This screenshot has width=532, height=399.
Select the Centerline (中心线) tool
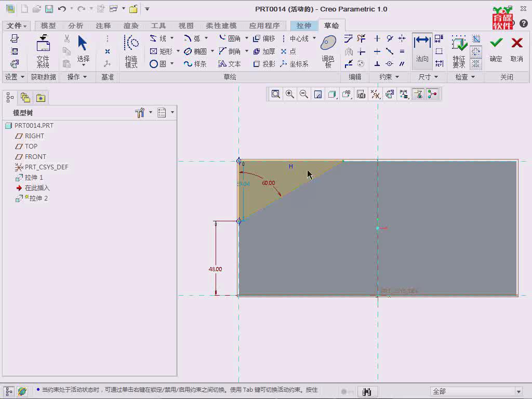click(x=295, y=38)
